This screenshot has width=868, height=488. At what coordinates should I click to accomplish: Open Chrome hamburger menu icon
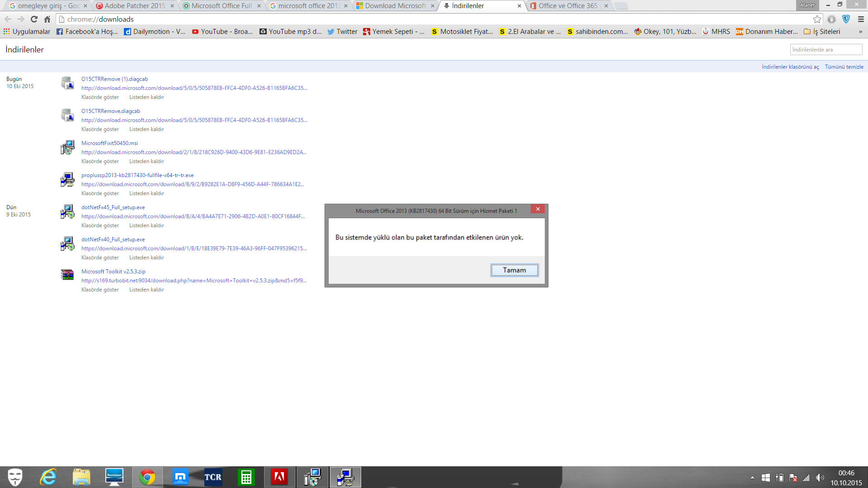click(x=861, y=19)
